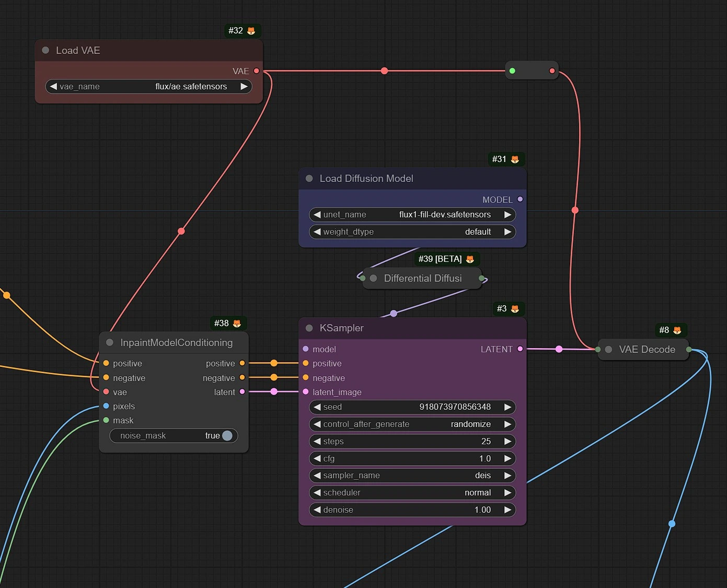Viewport: 727px width, 588px height.
Task: Collapse the KSampler node using title dot
Action: point(309,328)
